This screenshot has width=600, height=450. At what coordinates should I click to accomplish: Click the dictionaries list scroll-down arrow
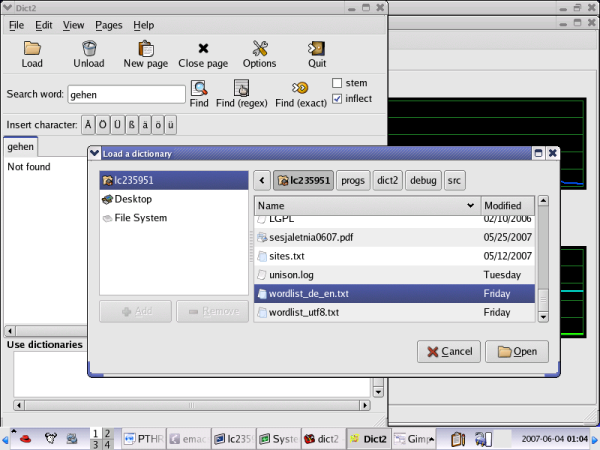click(x=378, y=392)
